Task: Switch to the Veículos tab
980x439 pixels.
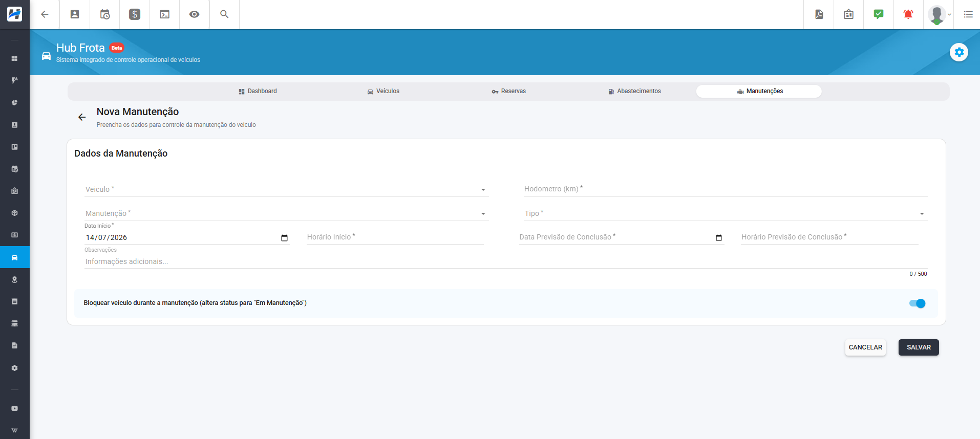Action: coord(383,91)
